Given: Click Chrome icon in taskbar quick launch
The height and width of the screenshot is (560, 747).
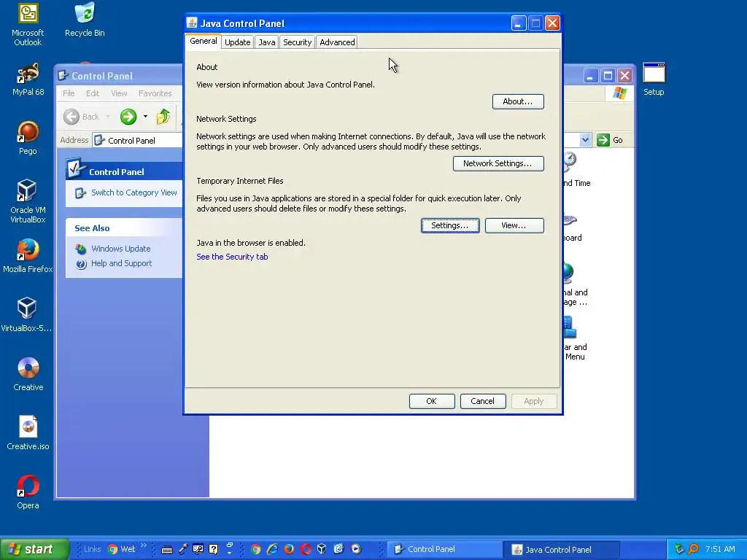Looking at the screenshot, I should pyautogui.click(x=256, y=549).
